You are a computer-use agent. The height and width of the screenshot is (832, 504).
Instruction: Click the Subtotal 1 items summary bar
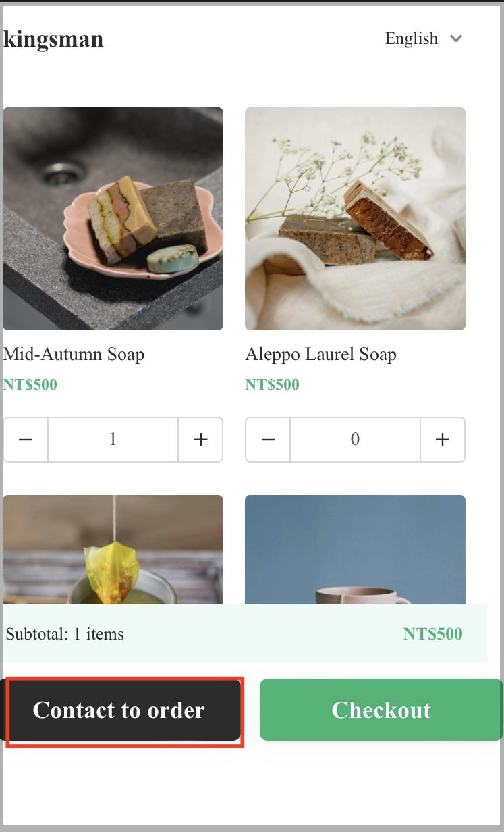244,634
